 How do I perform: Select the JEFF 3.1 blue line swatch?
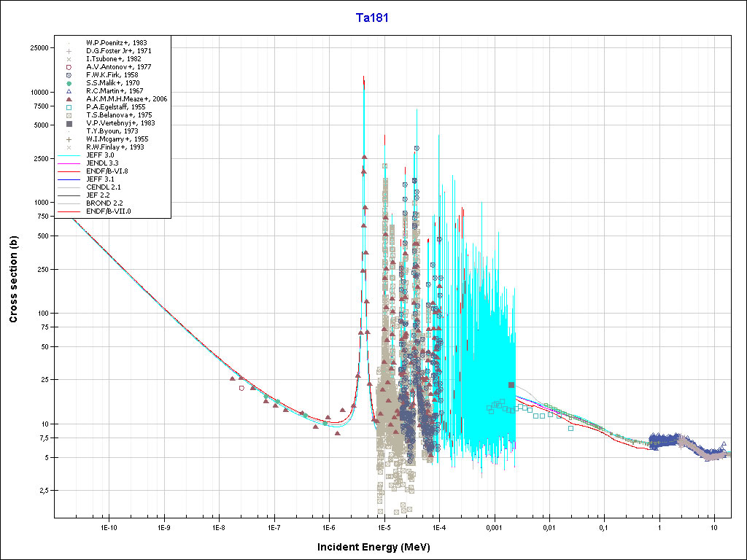(x=69, y=179)
